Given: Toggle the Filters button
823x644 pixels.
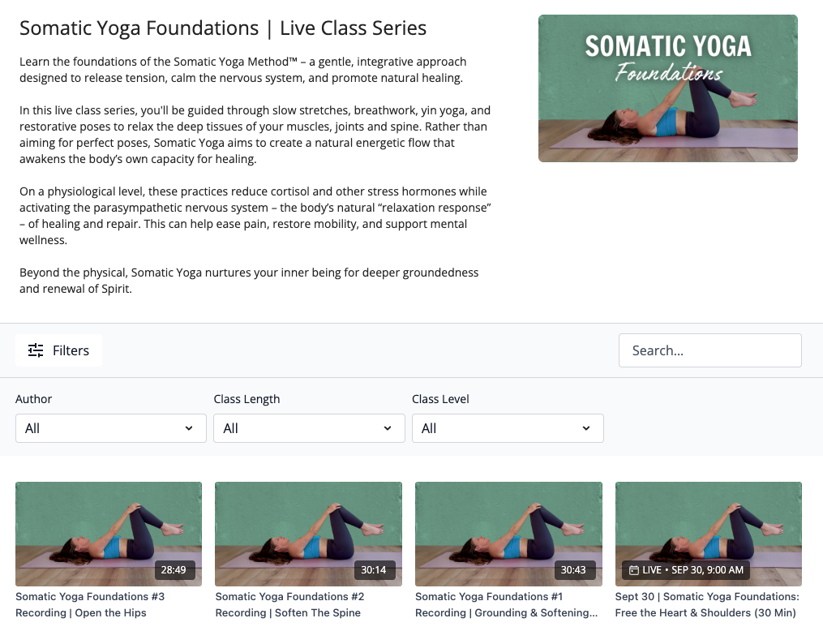Looking at the screenshot, I should 58,350.
